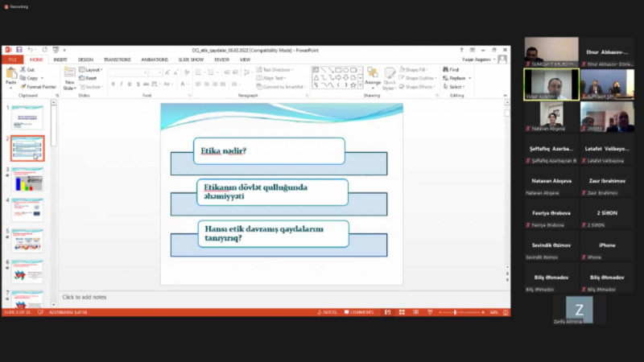Toggle Italic formatting button
The width and height of the screenshot is (644, 362).
pos(122,84)
